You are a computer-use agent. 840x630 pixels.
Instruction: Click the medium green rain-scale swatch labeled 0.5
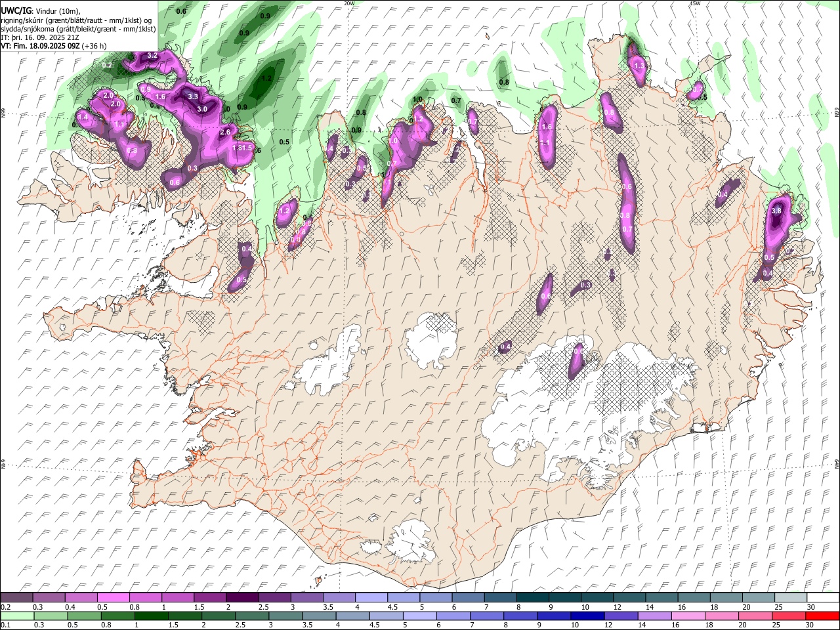click(84, 616)
